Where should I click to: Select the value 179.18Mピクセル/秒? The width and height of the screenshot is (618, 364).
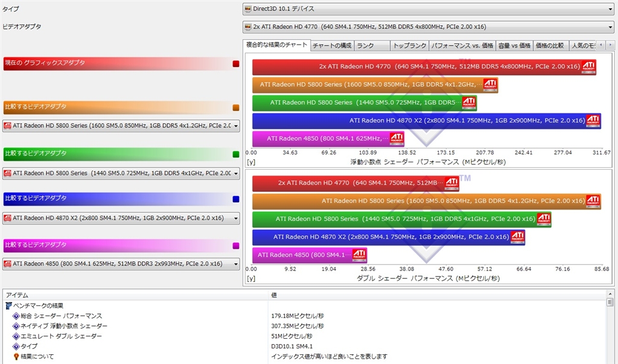[x=298, y=316]
